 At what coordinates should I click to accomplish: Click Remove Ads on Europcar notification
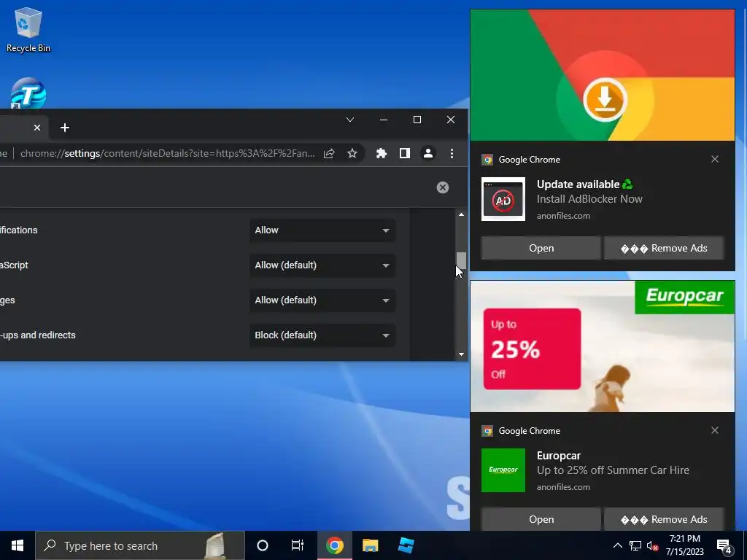click(x=664, y=519)
